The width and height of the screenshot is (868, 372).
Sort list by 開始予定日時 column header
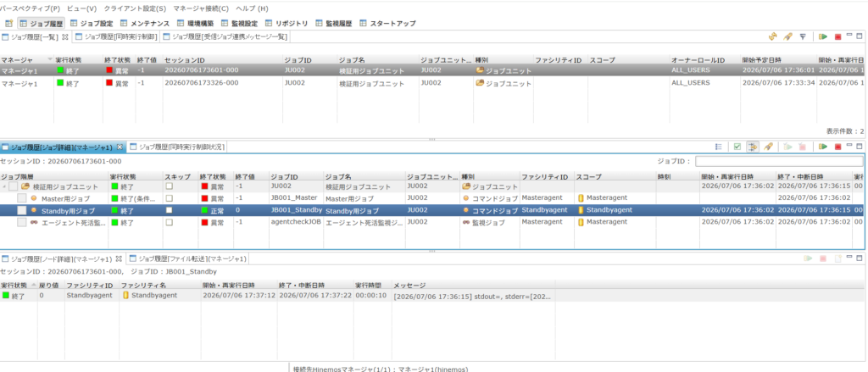[x=778, y=59]
